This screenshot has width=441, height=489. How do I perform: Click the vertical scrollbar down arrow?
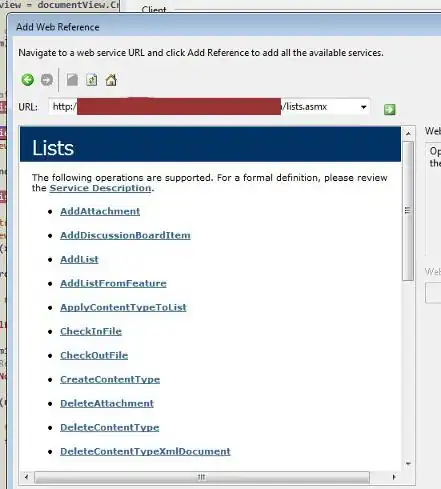pyautogui.click(x=408, y=464)
